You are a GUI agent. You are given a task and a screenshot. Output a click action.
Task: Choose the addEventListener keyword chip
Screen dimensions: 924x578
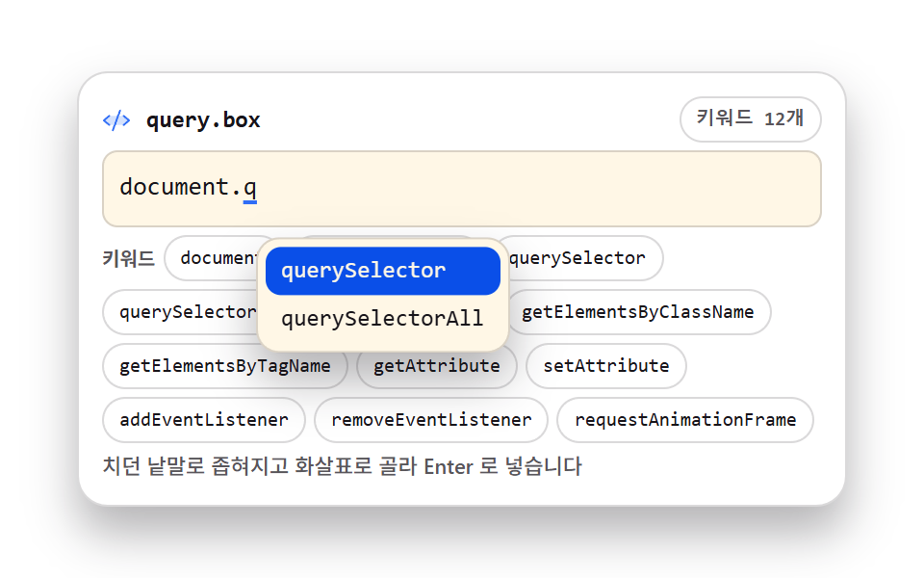[204, 420]
